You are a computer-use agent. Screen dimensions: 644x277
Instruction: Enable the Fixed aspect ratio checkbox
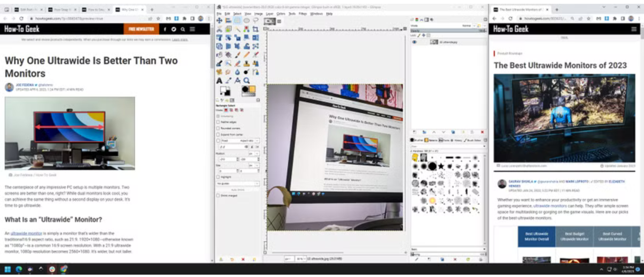[218, 141]
